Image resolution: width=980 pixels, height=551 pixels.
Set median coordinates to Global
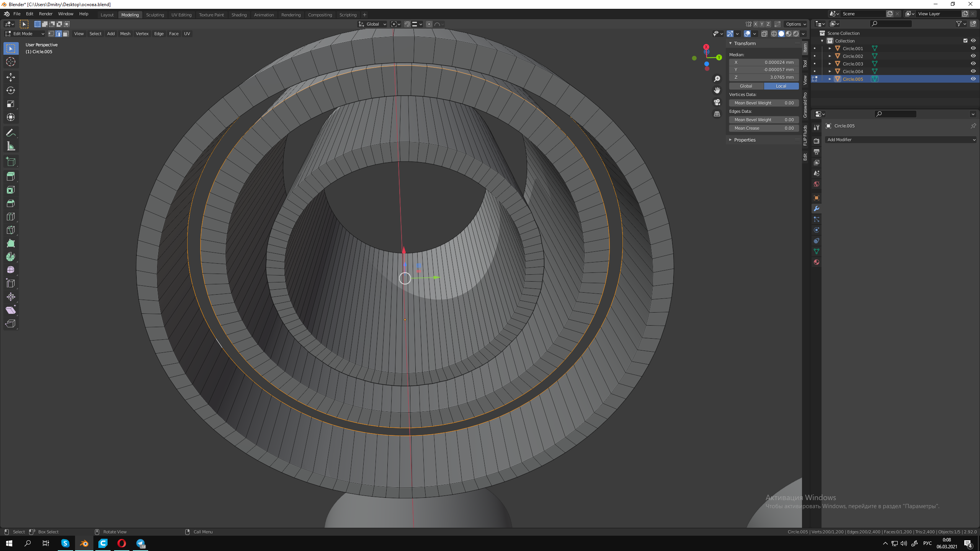(746, 86)
